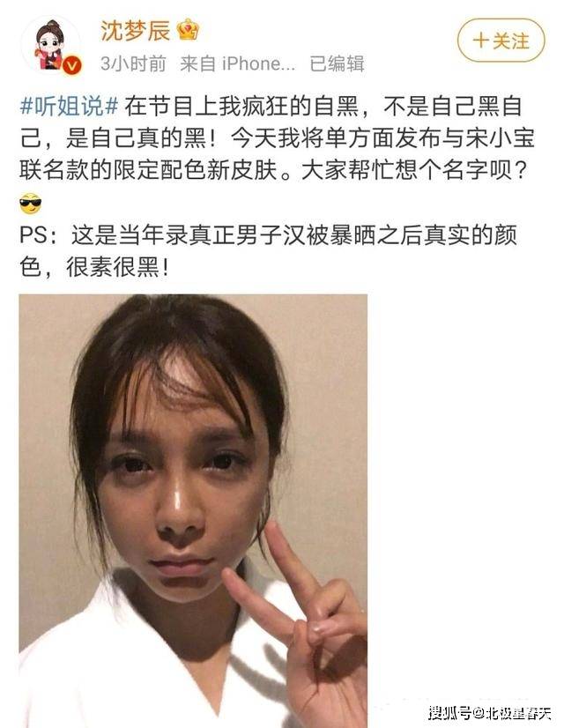Image resolution: width=564 pixels, height=728 pixels.
Task: View edit history via 已编辑
Action: click(337, 63)
